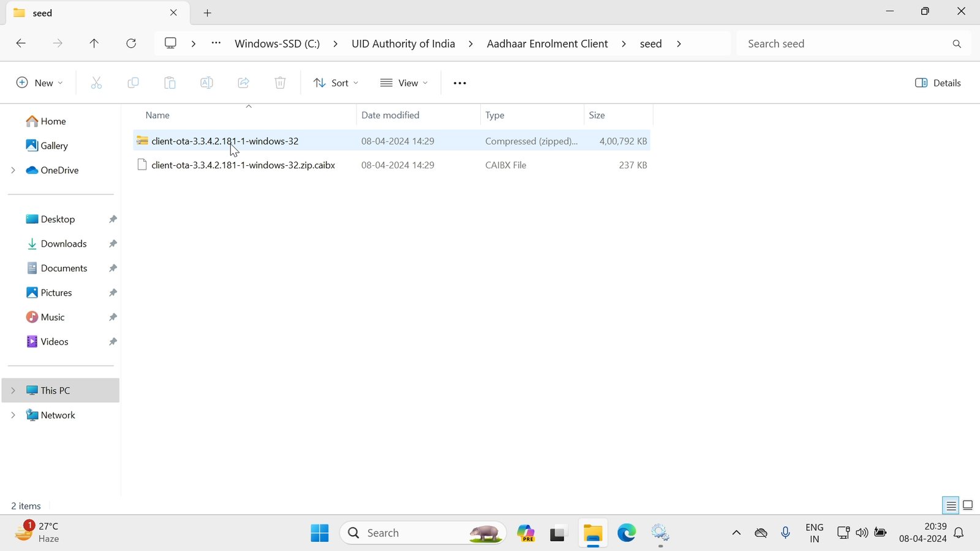Unpin Desktop from quick access
The height and width of the screenshot is (551, 980).
(x=113, y=219)
